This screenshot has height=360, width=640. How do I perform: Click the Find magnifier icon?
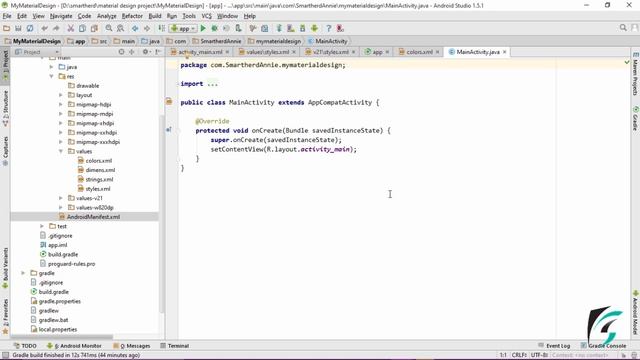pos(109,28)
